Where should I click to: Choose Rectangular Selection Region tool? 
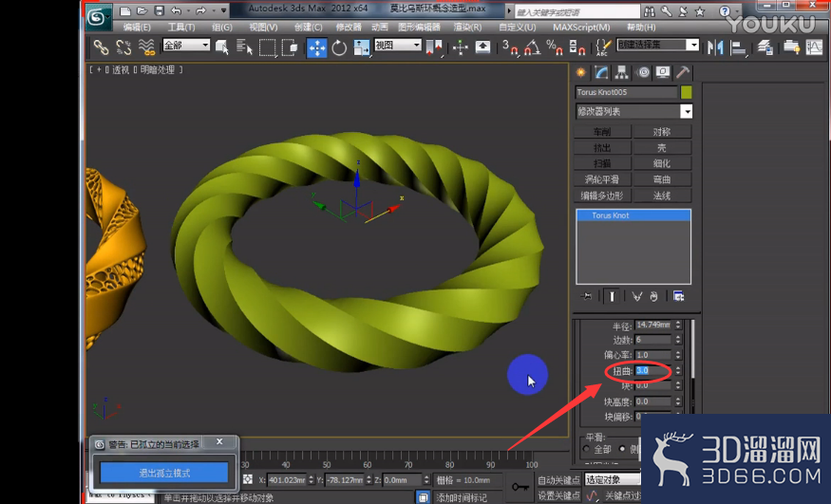tap(267, 47)
